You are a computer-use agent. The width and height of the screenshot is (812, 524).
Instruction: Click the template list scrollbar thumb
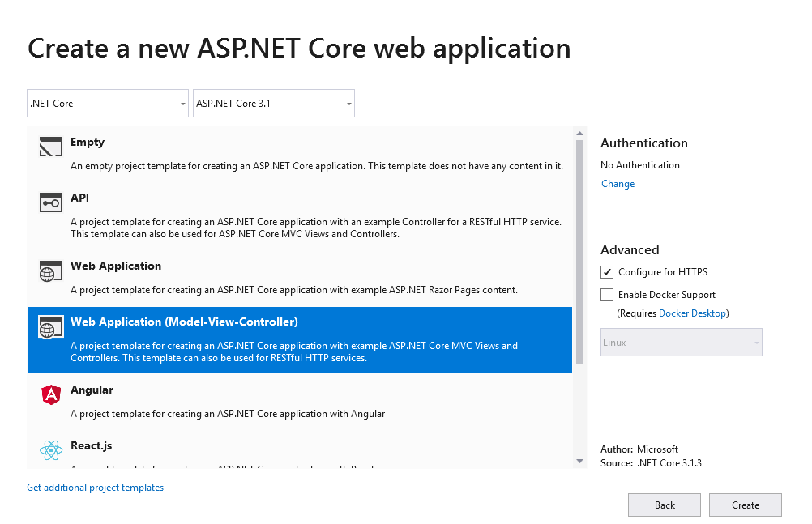point(579,252)
